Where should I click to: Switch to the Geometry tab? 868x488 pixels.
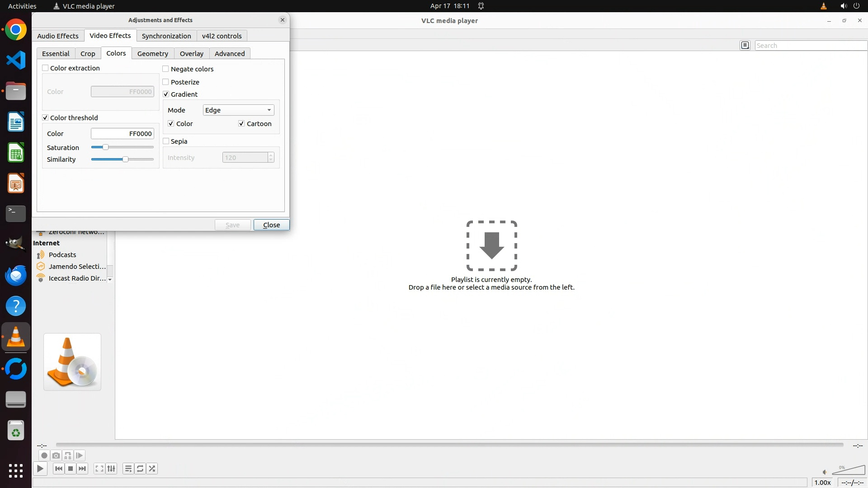(x=152, y=54)
